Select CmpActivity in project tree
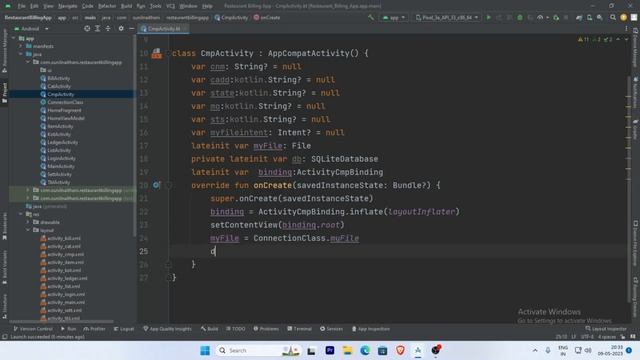Image resolution: width=640 pixels, height=360 pixels. coord(60,94)
